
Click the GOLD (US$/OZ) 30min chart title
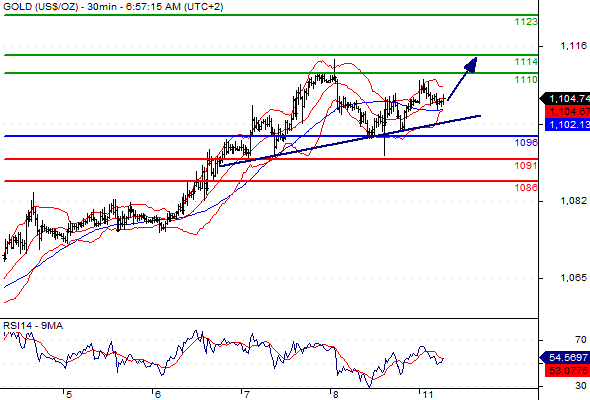[113, 7]
